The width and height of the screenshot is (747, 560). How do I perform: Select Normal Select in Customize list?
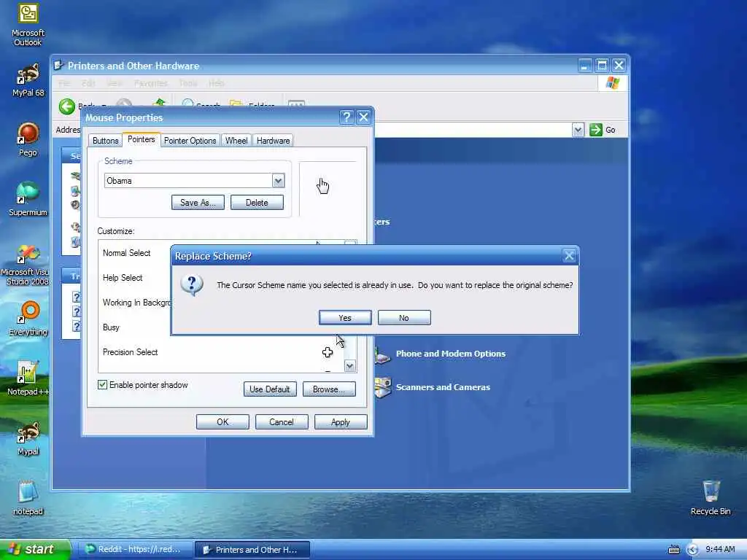tap(127, 253)
